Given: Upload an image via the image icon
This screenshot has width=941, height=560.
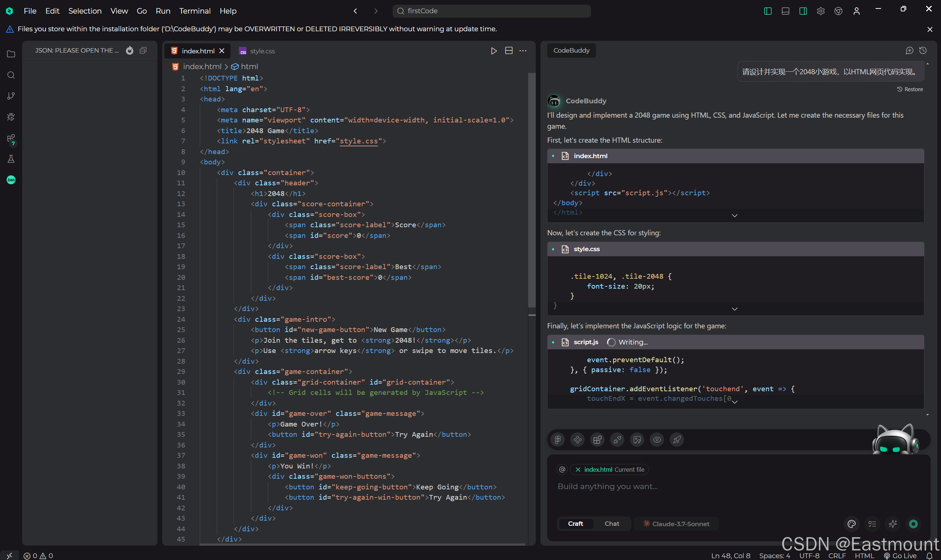Looking at the screenshot, I should pos(637,440).
